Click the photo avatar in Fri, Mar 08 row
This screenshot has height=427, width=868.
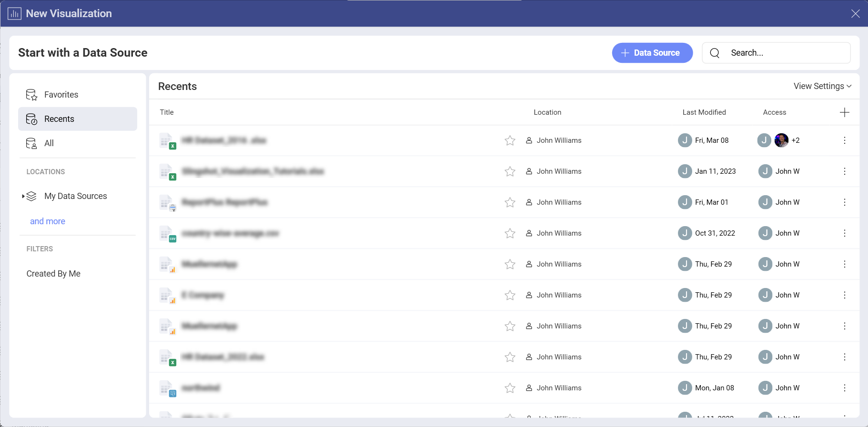click(781, 140)
